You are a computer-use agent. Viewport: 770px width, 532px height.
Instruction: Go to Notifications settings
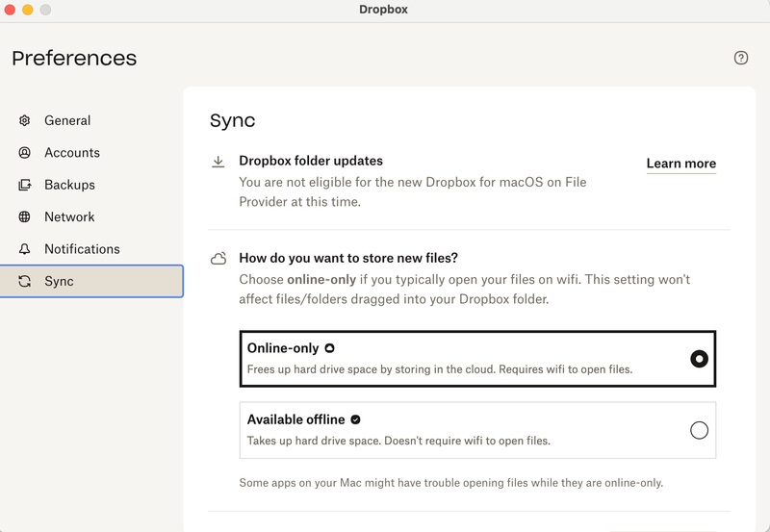point(82,249)
